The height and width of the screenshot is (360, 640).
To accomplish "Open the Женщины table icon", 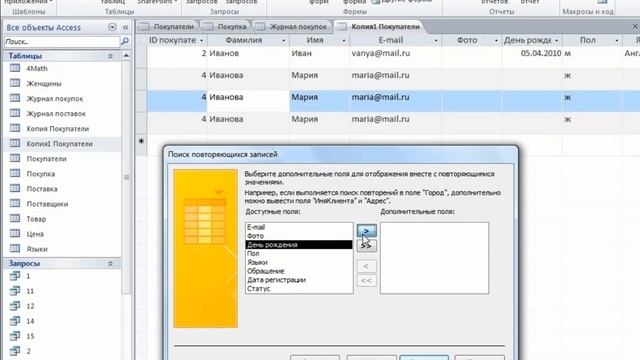I will [15, 83].
